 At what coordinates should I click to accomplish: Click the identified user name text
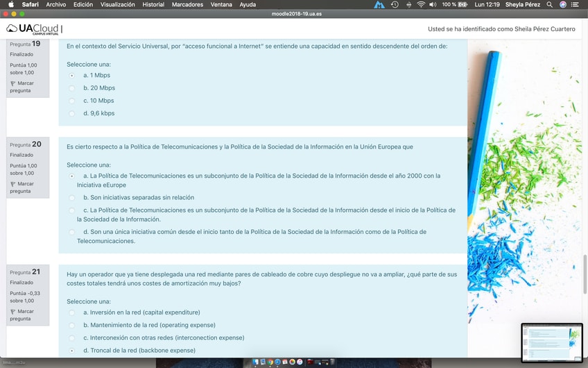544,29
